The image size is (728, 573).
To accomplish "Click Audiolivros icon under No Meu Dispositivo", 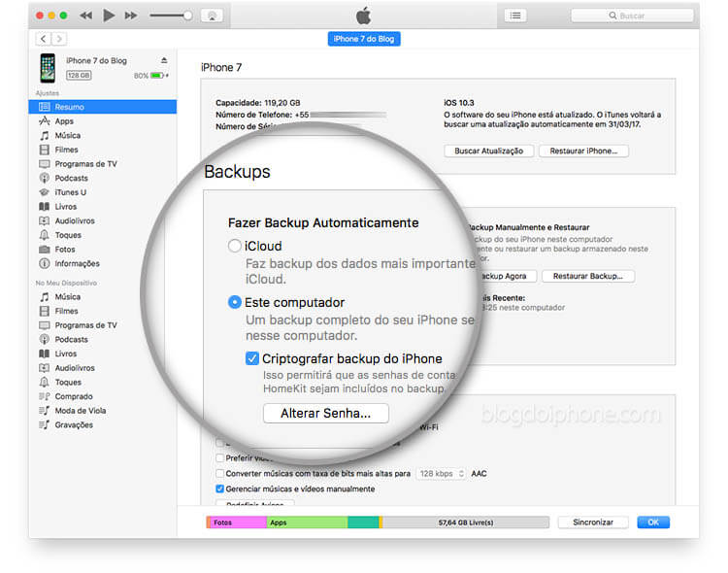I will [x=44, y=368].
